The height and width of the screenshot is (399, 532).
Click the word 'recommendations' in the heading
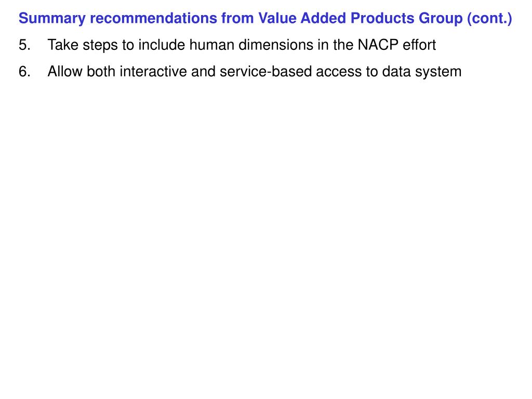153,18
